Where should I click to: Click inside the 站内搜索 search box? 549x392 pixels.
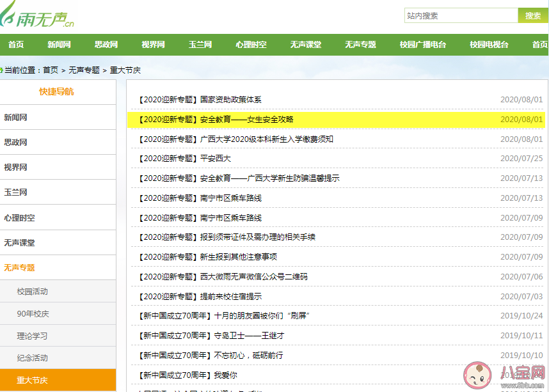pos(461,15)
